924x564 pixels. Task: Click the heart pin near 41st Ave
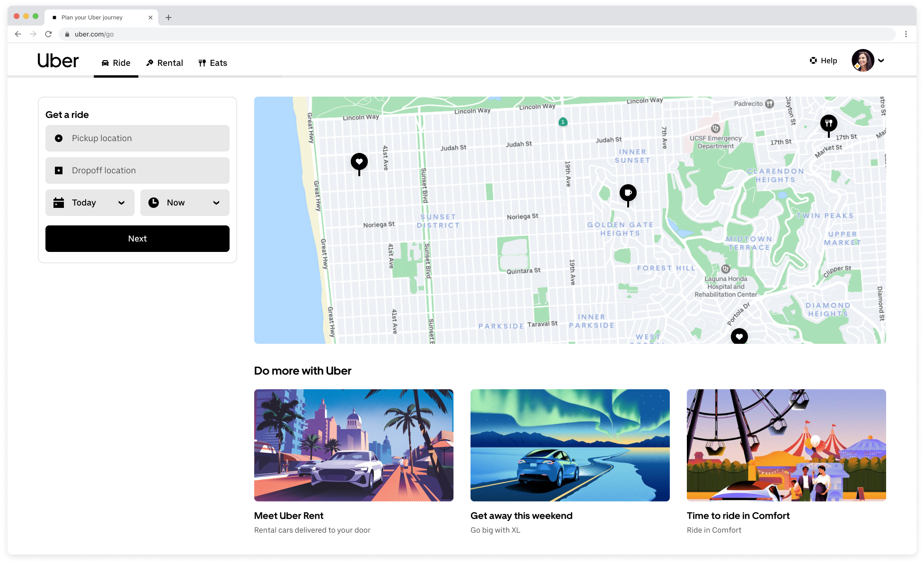coord(359,162)
